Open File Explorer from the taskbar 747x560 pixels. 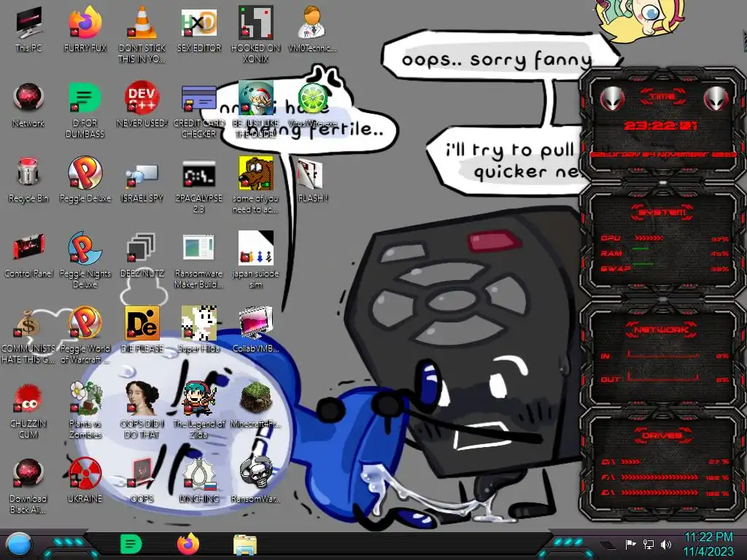[245, 545]
